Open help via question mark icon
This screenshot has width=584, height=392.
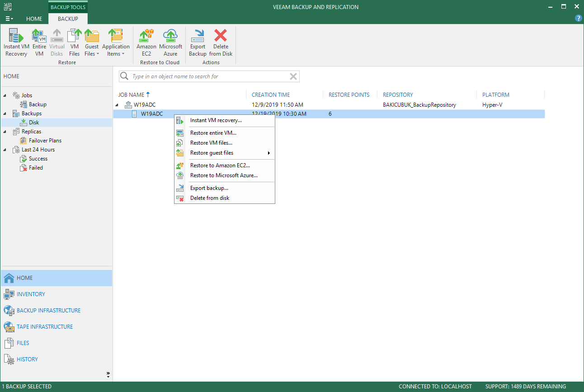click(578, 18)
